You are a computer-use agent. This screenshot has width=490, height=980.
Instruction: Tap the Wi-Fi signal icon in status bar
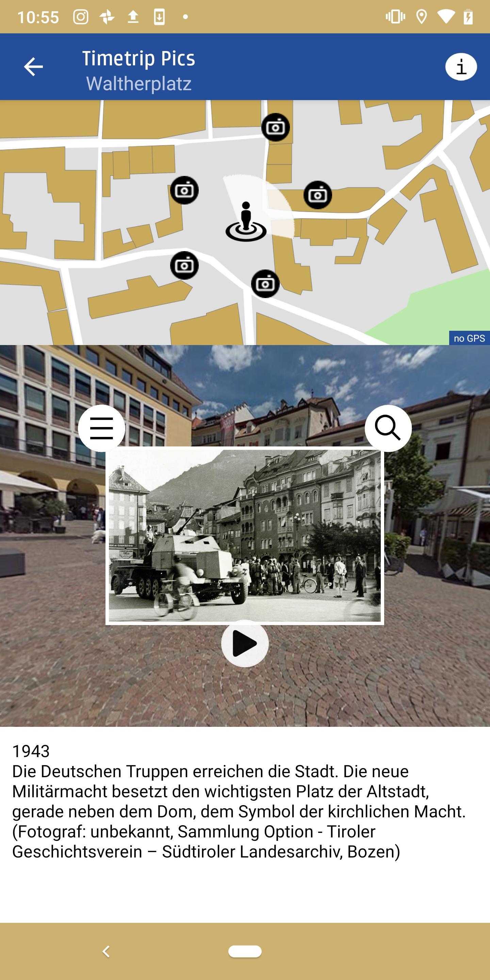(445, 17)
